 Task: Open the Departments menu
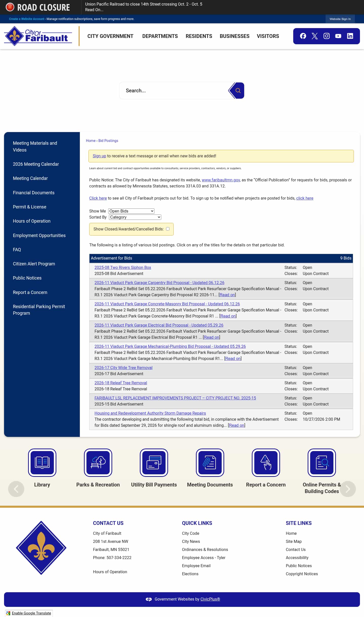tap(160, 36)
